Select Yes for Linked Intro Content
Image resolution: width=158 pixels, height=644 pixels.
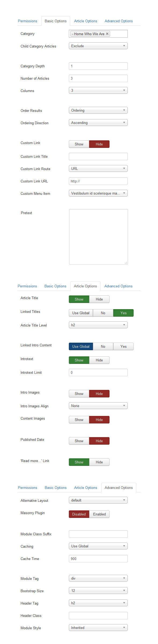pos(123,346)
